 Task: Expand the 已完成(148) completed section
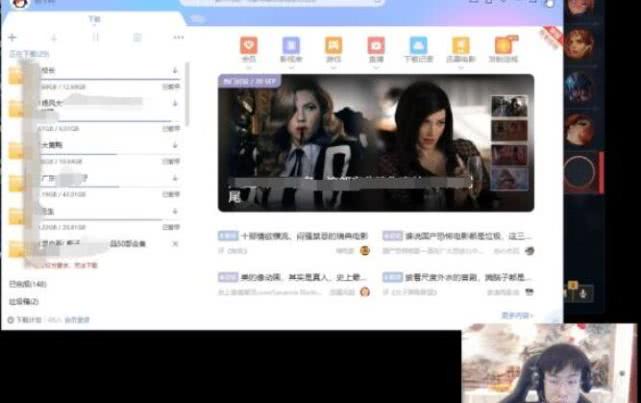(x=27, y=284)
